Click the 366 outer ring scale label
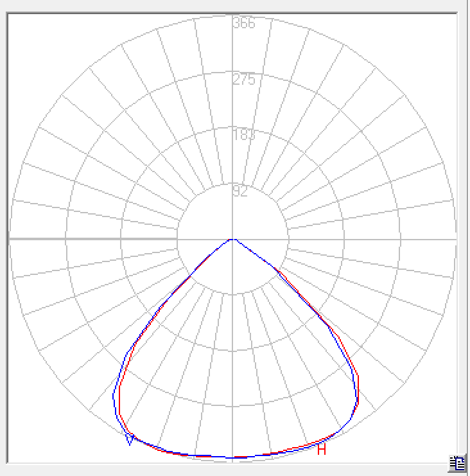 point(244,23)
